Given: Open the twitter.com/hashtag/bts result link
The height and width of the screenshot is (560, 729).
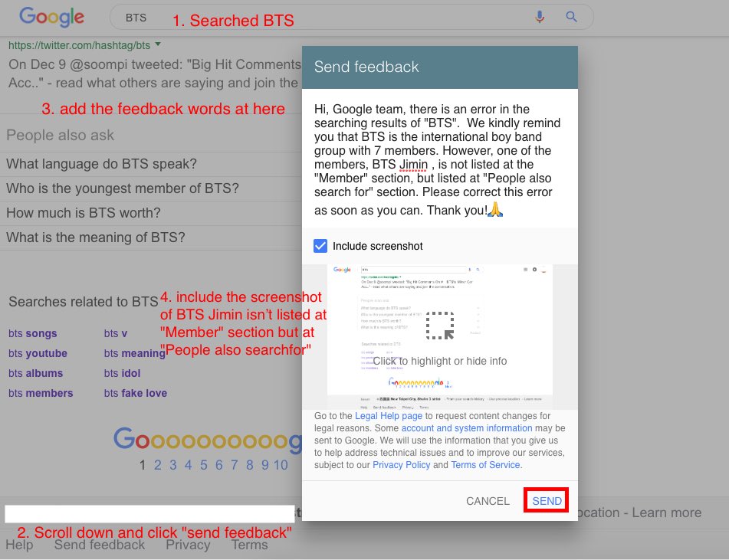Looking at the screenshot, I should (x=79, y=45).
